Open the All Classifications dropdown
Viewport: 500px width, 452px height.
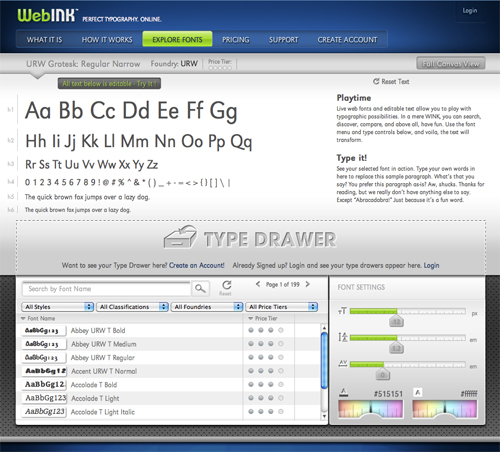pyautogui.click(x=132, y=307)
